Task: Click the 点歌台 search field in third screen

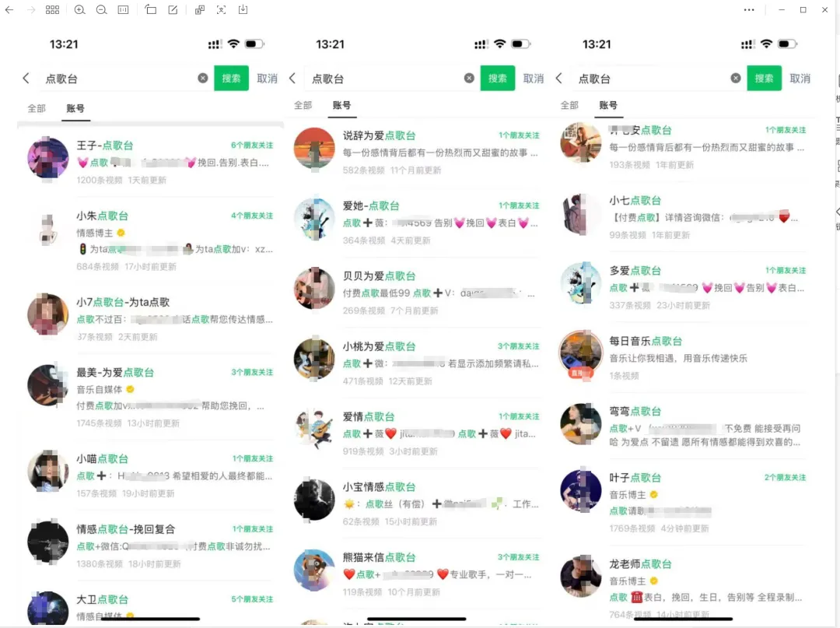Action: [650, 79]
